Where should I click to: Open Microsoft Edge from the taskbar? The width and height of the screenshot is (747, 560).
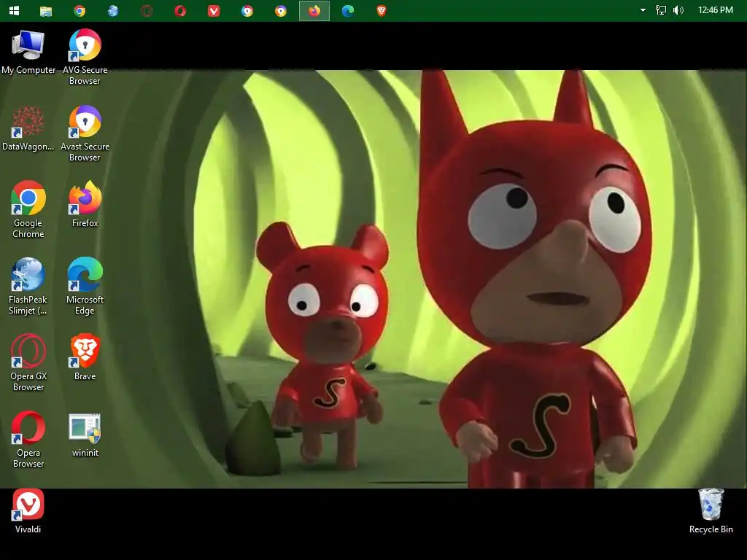[x=348, y=11]
